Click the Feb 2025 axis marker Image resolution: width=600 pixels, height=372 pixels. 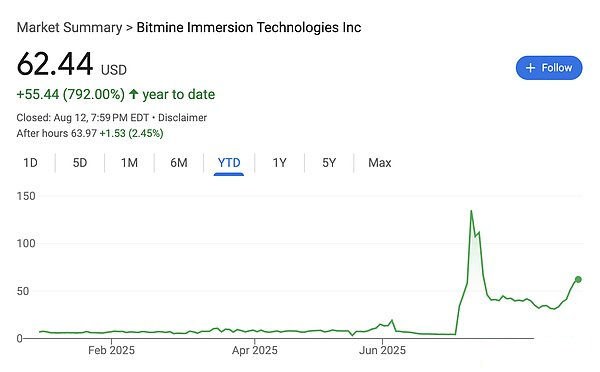click(111, 350)
